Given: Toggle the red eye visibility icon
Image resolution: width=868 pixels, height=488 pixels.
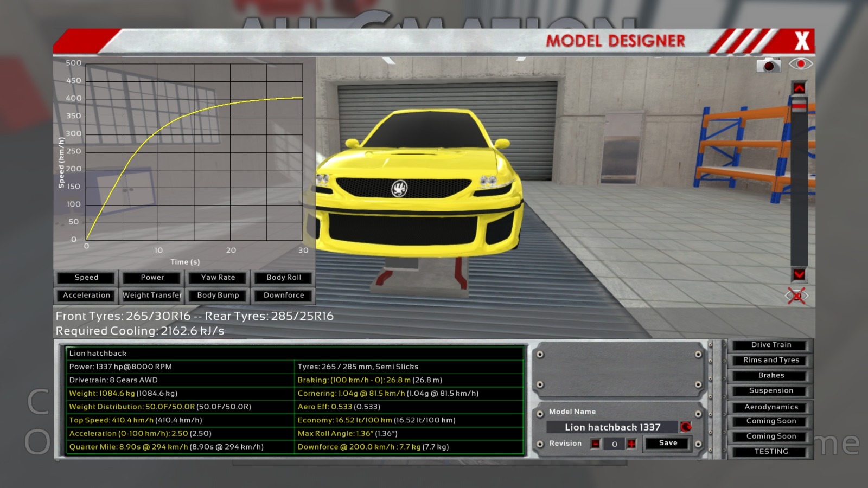Looking at the screenshot, I should (800, 64).
